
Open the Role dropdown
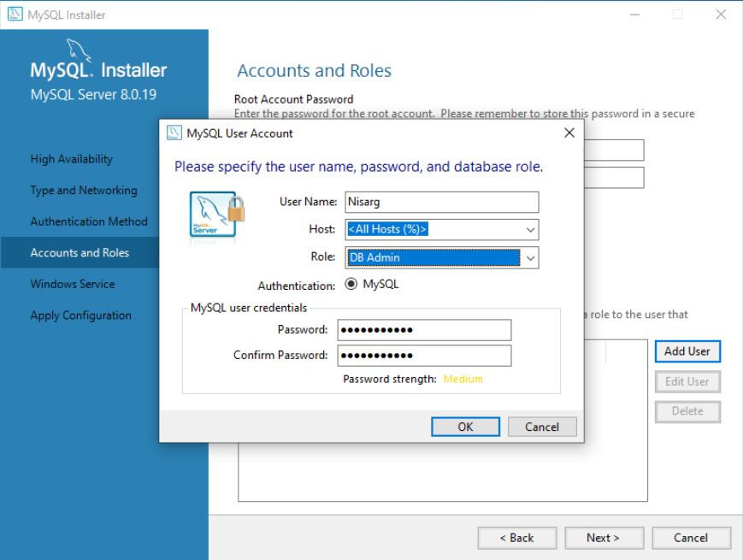pos(443,256)
